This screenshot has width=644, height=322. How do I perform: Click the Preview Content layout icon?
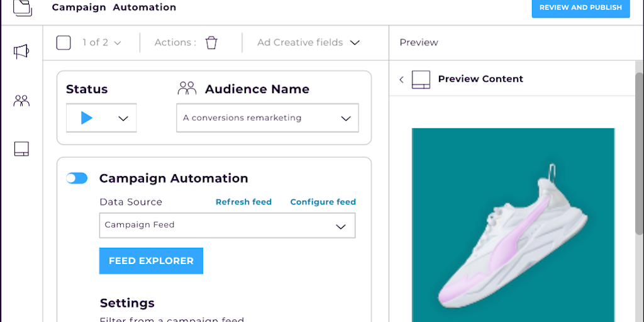tap(421, 79)
